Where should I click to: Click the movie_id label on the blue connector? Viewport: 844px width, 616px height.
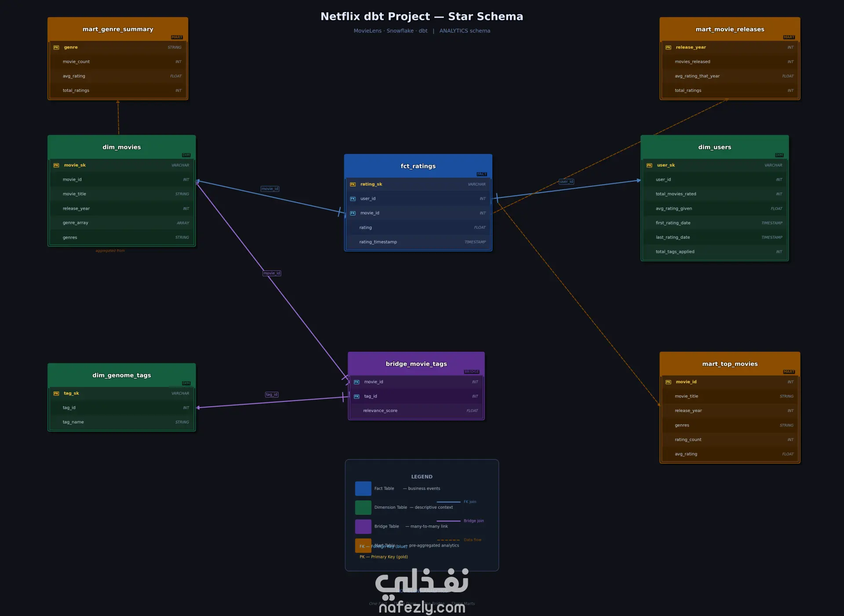tap(270, 189)
